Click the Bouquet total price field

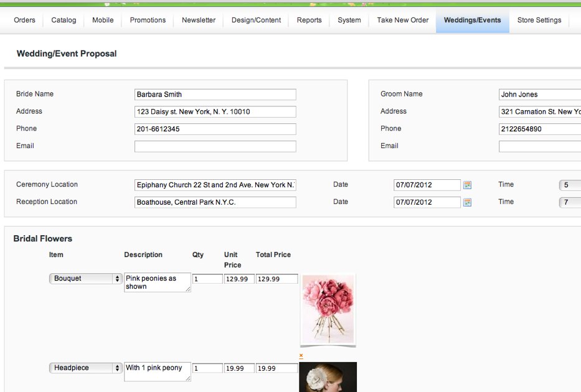[276, 279]
